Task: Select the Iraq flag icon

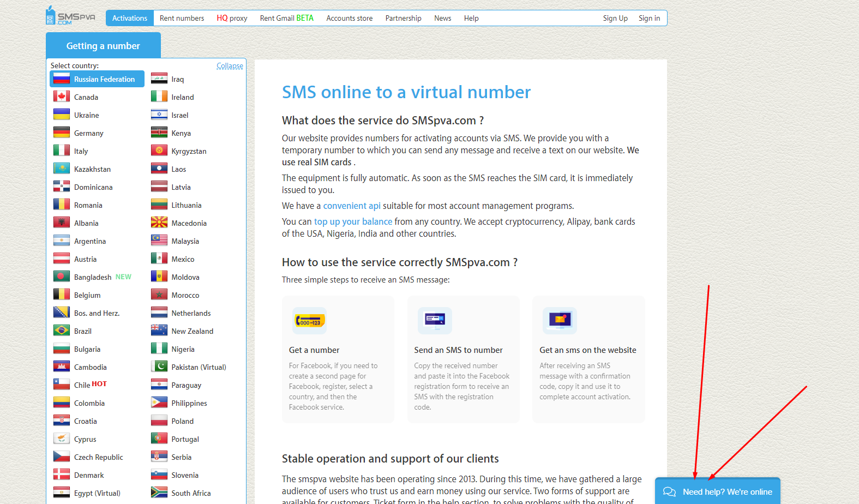Action: pos(159,79)
